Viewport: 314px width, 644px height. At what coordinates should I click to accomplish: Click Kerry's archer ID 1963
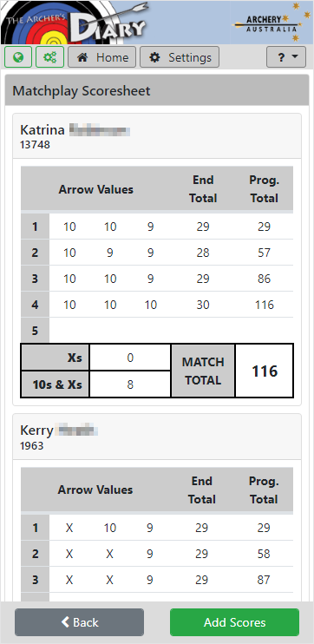point(31,445)
